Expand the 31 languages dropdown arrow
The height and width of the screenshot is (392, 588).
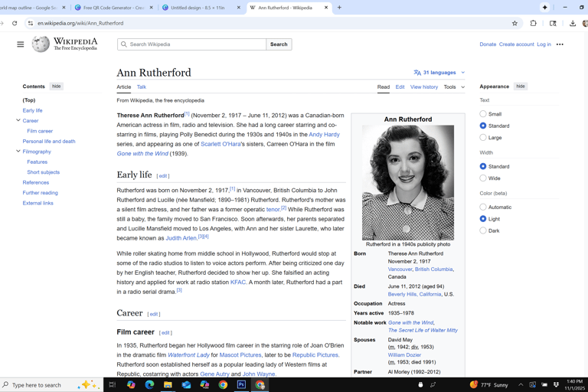pyautogui.click(x=462, y=73)
